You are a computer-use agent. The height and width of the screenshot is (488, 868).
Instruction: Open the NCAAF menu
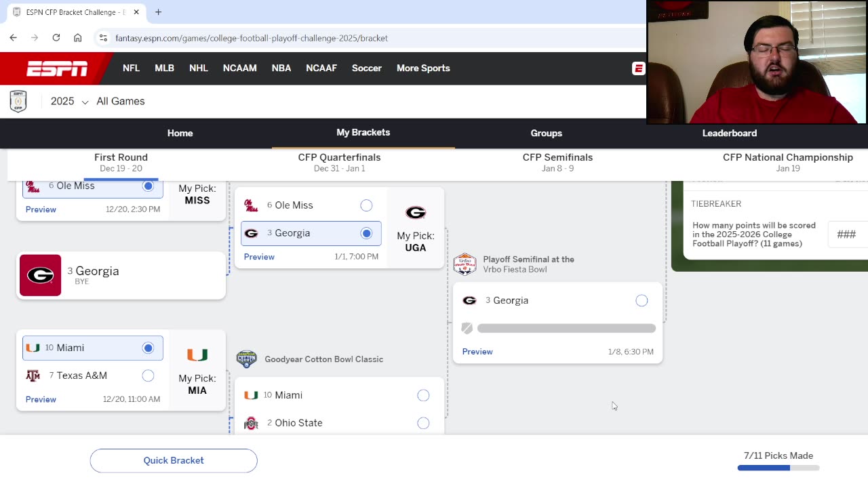click(x=321, y=68)
